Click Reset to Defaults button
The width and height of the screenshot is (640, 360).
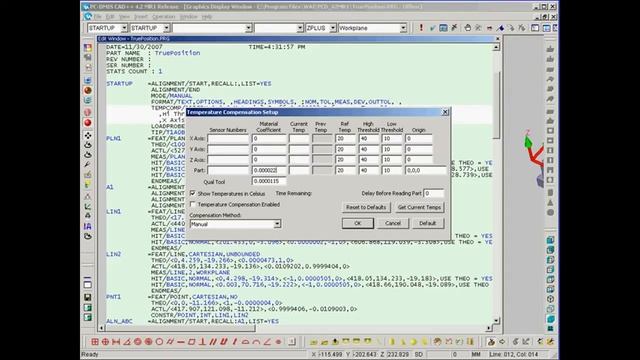coord(366,207)
